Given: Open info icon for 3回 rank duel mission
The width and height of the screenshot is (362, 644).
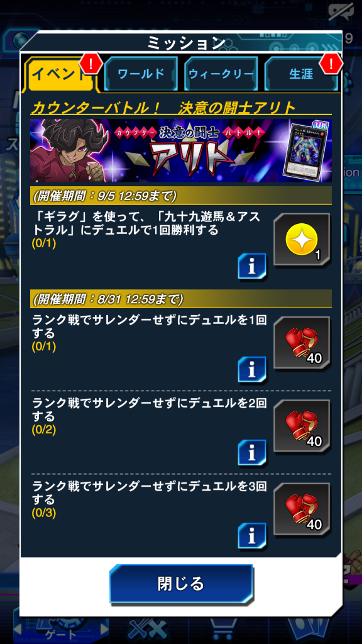Looking at the screenshot, I should tap(251, 536).
